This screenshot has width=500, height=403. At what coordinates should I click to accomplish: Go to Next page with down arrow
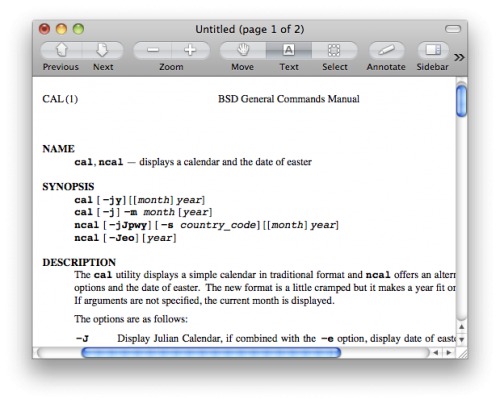click(103, 50)
